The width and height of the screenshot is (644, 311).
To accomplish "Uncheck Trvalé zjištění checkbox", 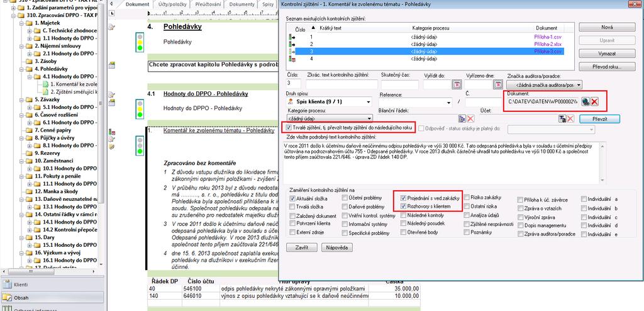I will (289, 128).
